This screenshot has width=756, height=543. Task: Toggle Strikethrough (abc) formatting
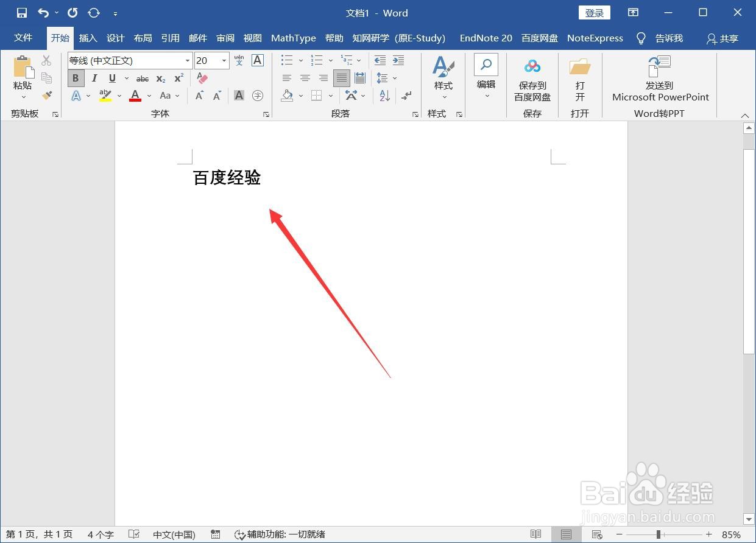143,79
